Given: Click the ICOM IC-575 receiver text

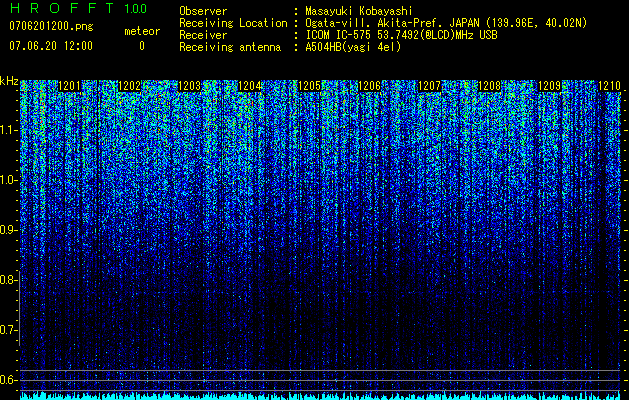Looking at the screenshot, I should pos(401,35).
